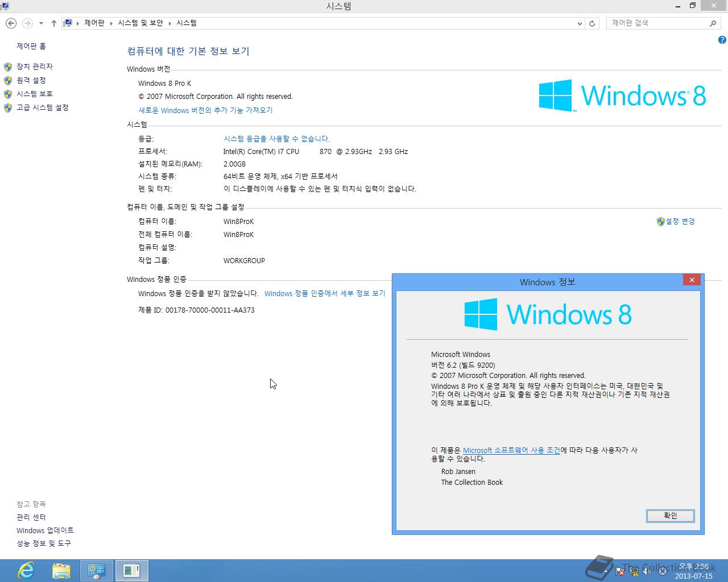Click the Rob Jansen user name in dialog
The image size is (728, 582).
458,472
